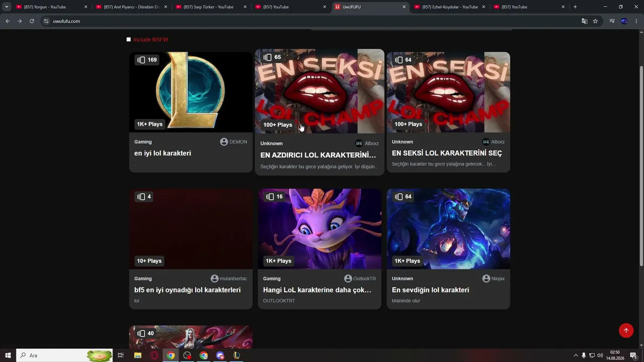The width and height of the screenshot is (644, 362).
Task: Open 'EN SEKSİ LOL KARAKTERİNİ SEÇ' title link
Action: (447, 153)
